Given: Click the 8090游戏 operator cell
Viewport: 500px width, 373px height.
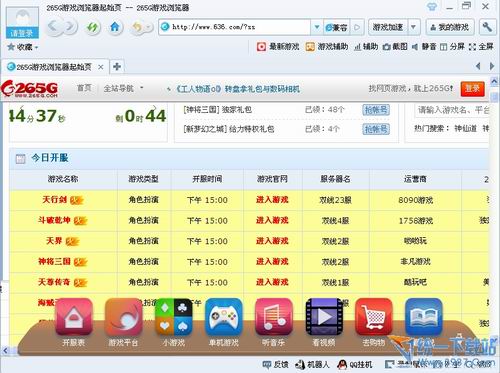Looking at the screenshot, I should click(x=415, y=200).
